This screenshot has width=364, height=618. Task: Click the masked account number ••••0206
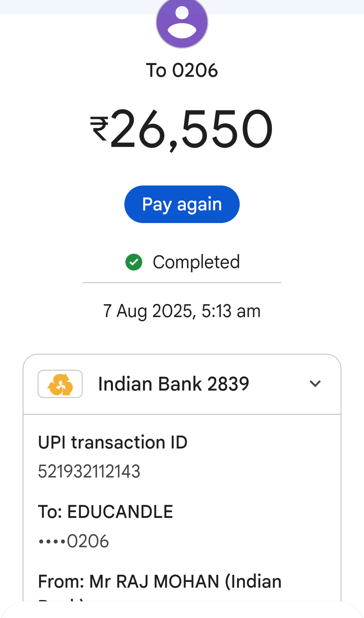(x=74, y=541)
